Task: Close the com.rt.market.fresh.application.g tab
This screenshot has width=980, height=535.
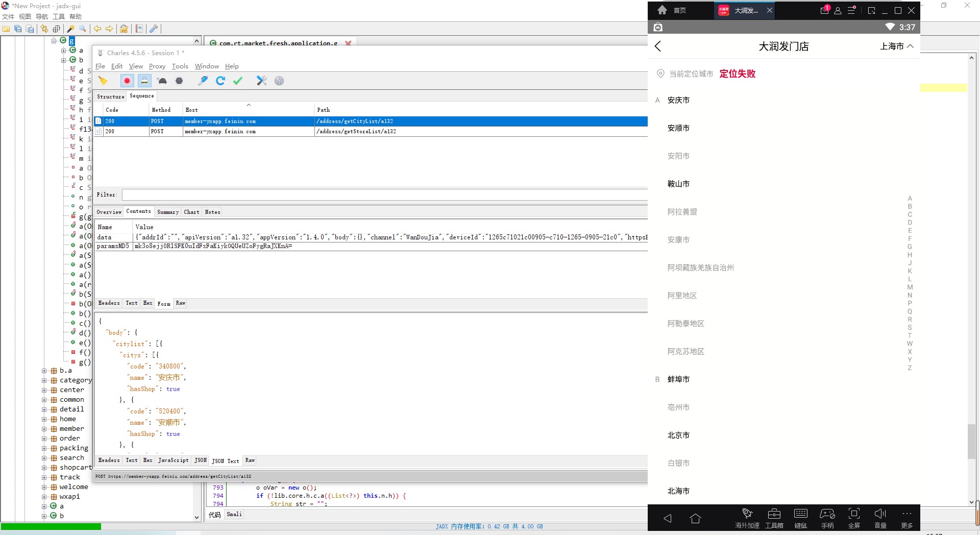Action: click(348, 43)
